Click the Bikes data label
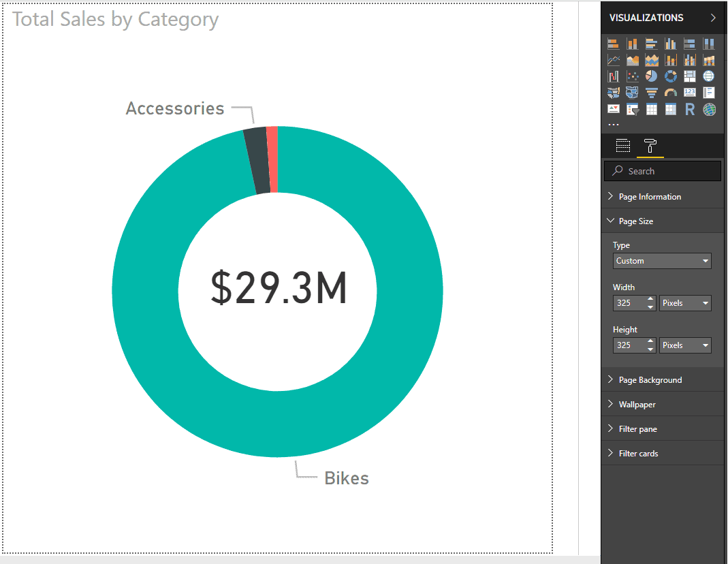This screenshot has height=564, width=728. pos(347,478)
